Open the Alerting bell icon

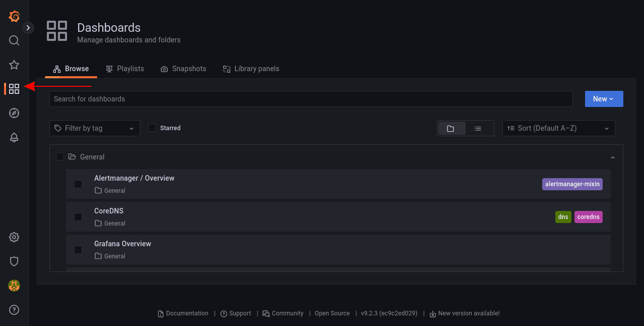coord(14,137)
